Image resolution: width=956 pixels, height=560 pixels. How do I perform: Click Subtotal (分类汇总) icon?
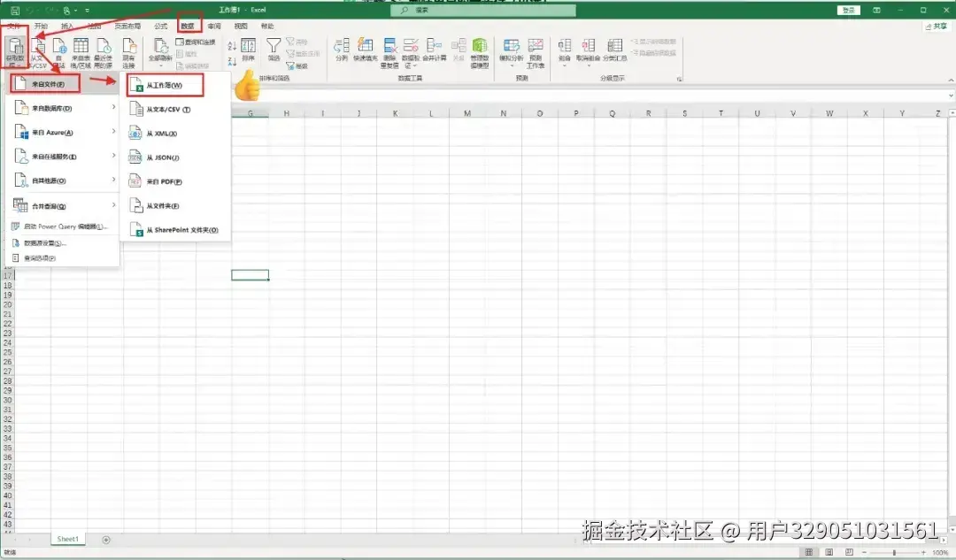coord(614,50)
